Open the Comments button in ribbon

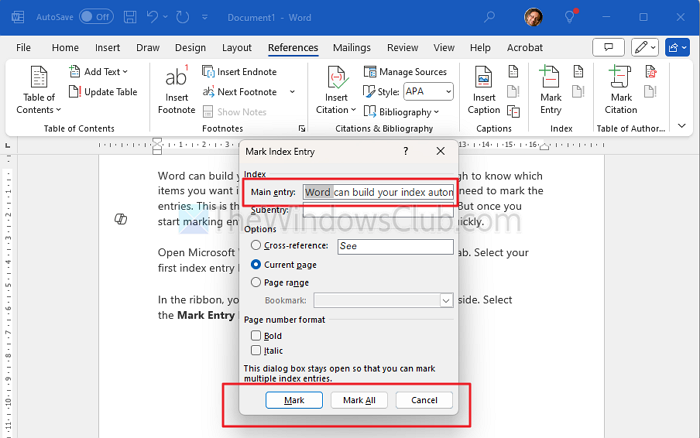point(608,47)
